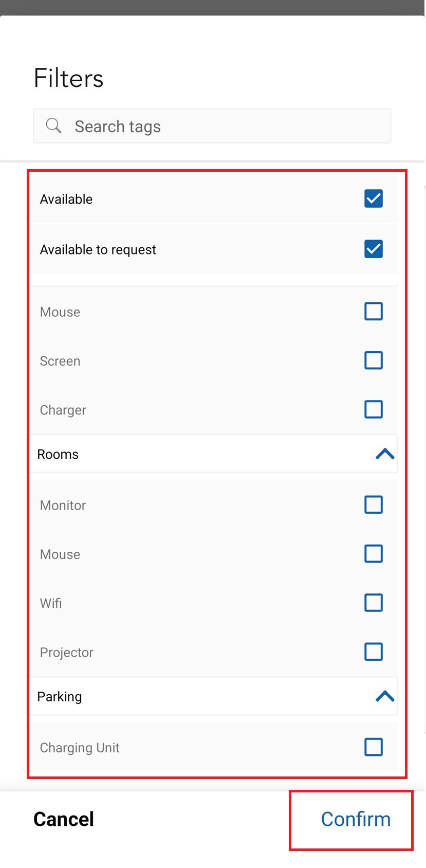Click the magnifying glass search icon

[x=53, y=125]
